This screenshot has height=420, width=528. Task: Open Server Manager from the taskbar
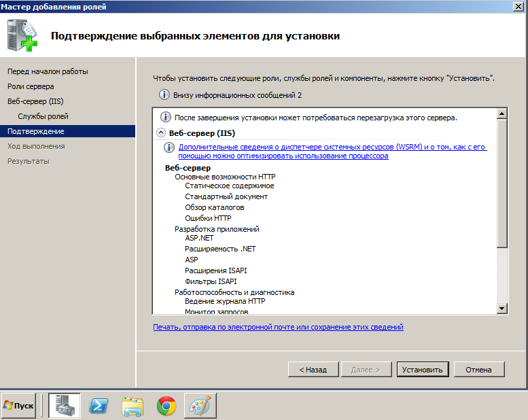coord(65,406)
